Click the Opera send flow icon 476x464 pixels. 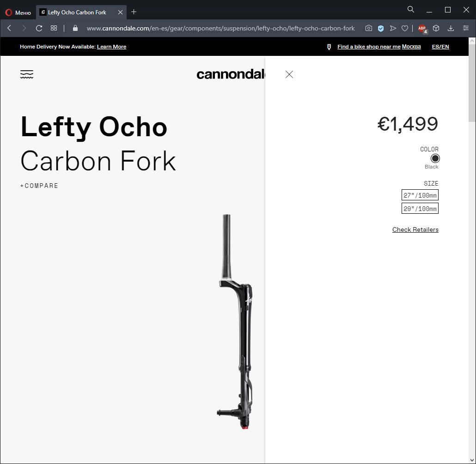(393, 28)
